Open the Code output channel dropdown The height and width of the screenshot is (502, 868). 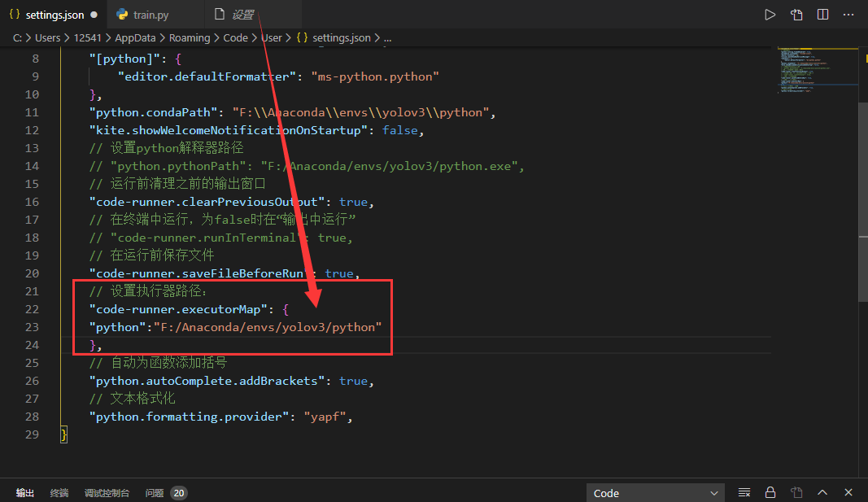click(656, 492)
